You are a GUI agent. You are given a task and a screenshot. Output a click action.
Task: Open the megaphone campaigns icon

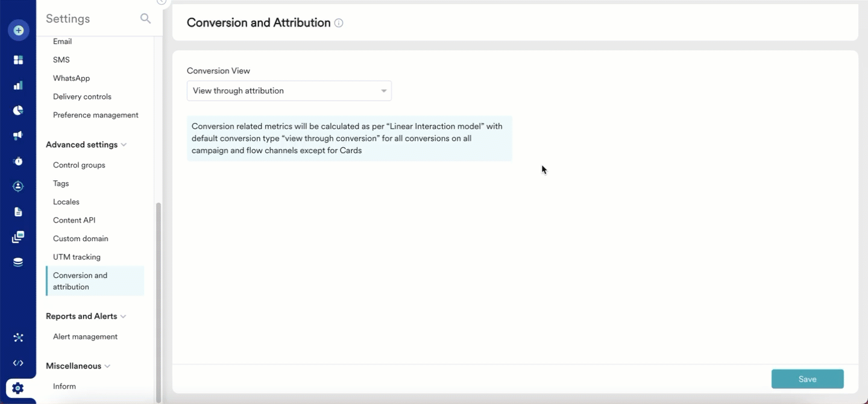click(x=18, y=136)
